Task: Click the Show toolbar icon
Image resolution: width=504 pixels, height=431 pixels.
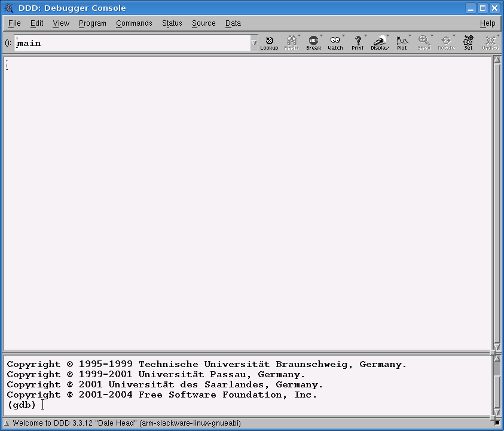Action: click(x=424, y=43)
